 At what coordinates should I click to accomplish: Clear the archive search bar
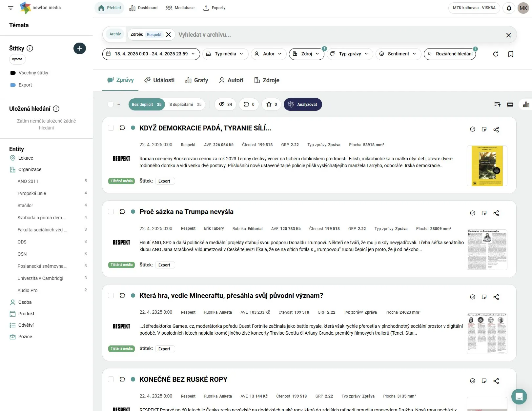508,35
